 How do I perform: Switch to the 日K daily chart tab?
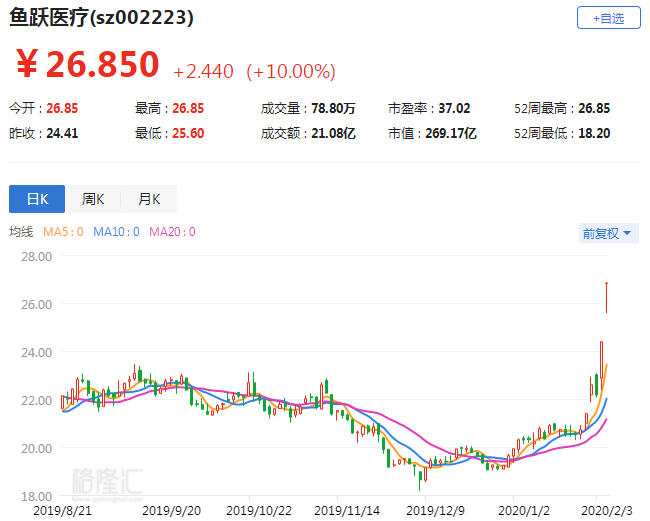click(37, 199)
